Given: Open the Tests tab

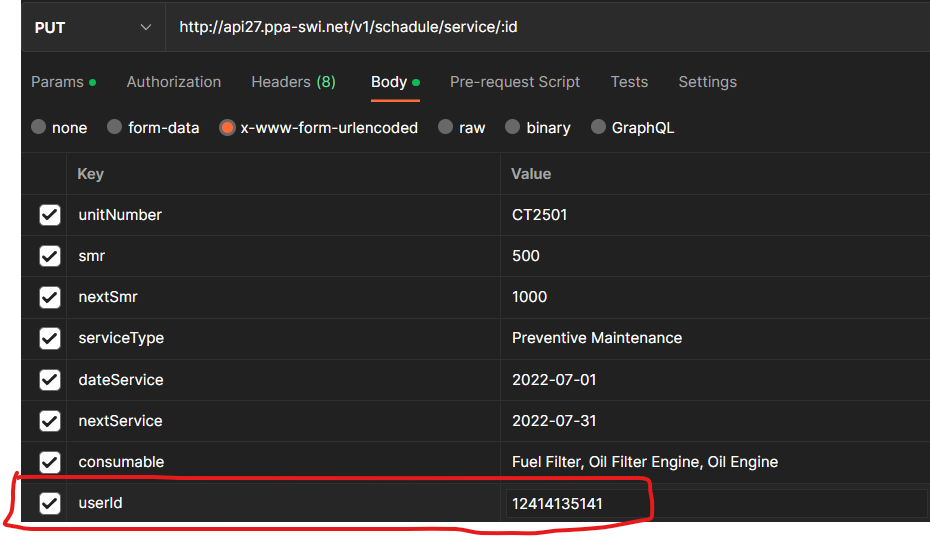Looking at the screenshot, I should click(x=629, y=82).
